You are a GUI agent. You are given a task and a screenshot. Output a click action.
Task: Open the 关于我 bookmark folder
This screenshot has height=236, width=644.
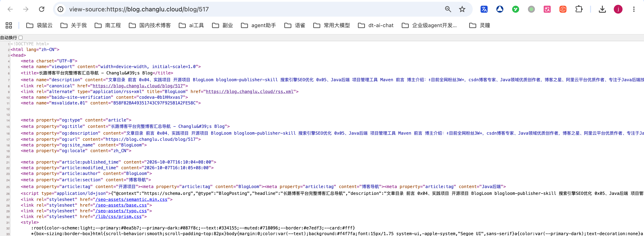tap(74, 25)
